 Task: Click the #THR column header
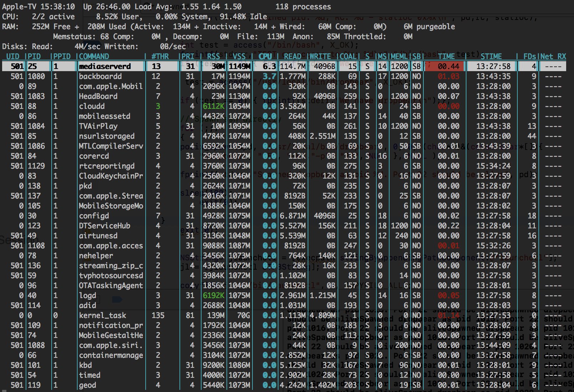tap(160, 57)
